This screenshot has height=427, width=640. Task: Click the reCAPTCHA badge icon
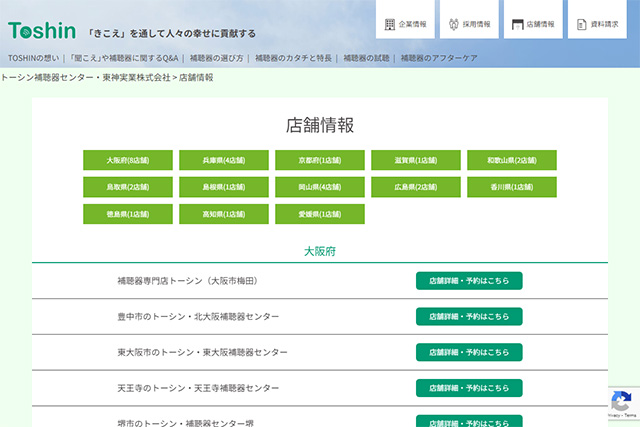[x=620, y=403]
